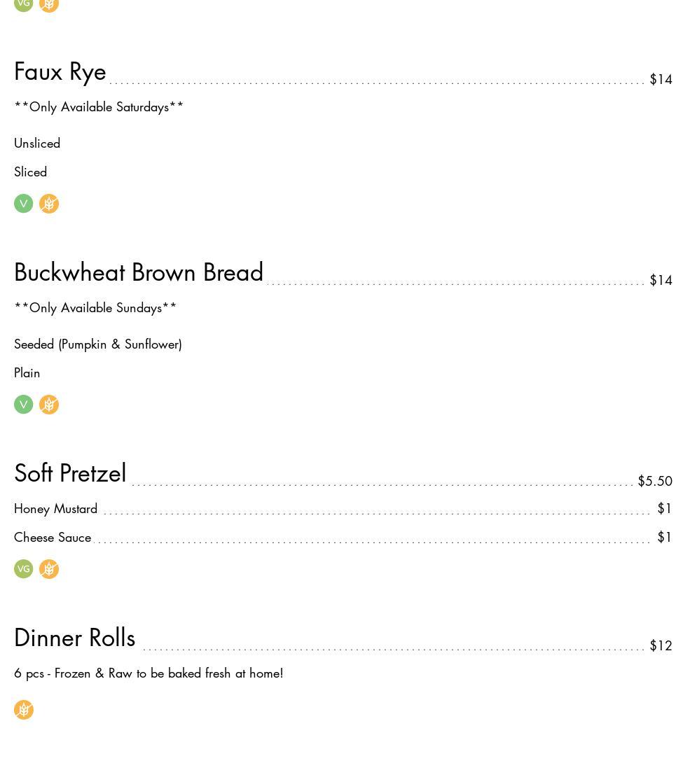676x784 pixels.
Task: Pick the Plain buckwheat bread option
Action: tap(27, 373)
